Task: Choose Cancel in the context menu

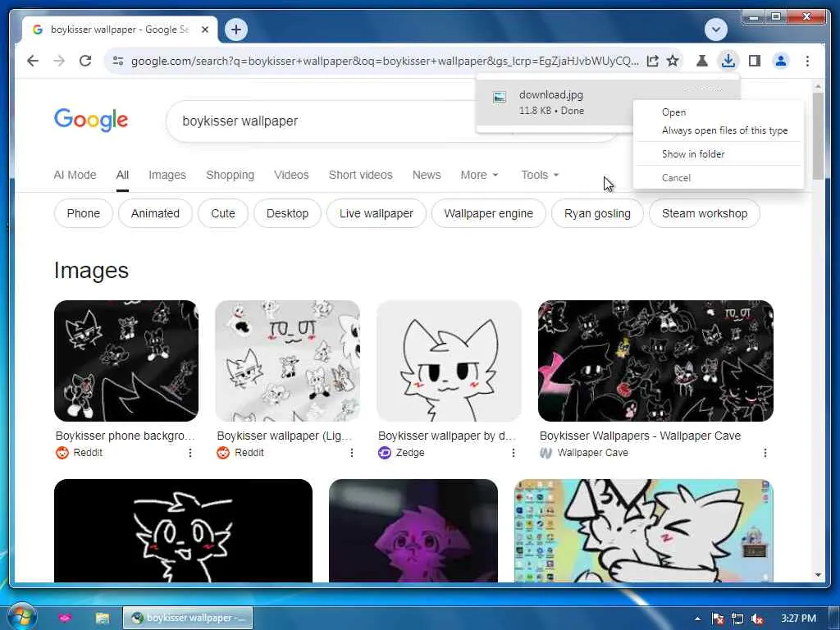Action: coord(676,178)
